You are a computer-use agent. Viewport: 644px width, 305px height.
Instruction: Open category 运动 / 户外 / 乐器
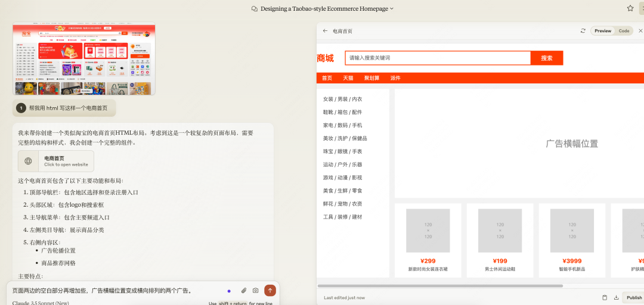(x=342, y=164)
